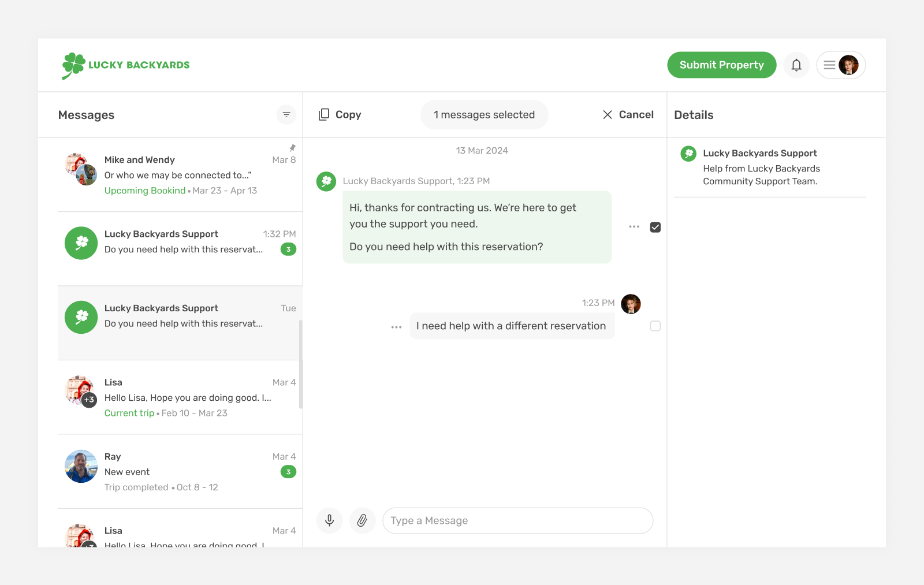Open the messages filter icon
The width and height of the screenshot is (924, 585).
click(286, 115)
